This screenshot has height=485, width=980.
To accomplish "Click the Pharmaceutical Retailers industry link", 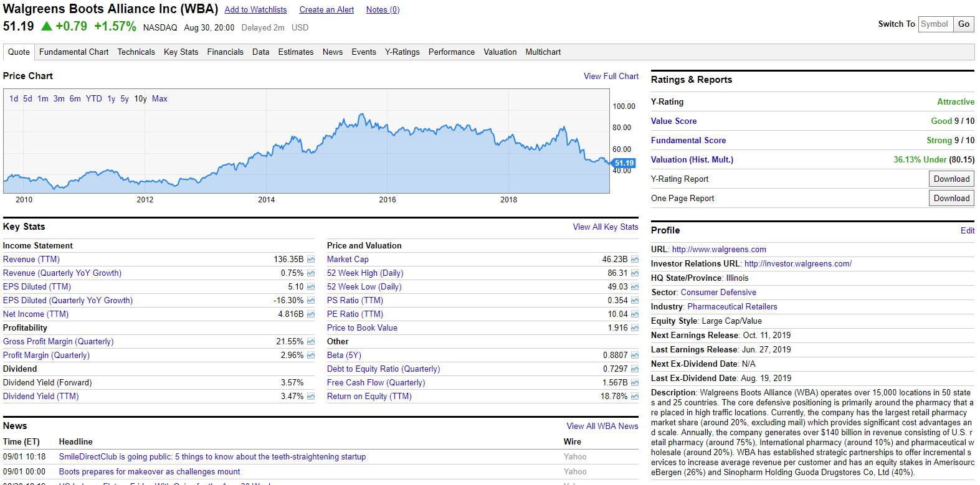I will pos(732,307).
